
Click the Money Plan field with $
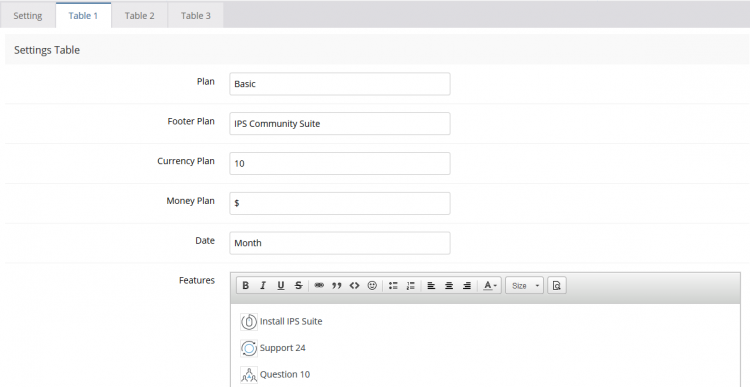click(340, 203)
